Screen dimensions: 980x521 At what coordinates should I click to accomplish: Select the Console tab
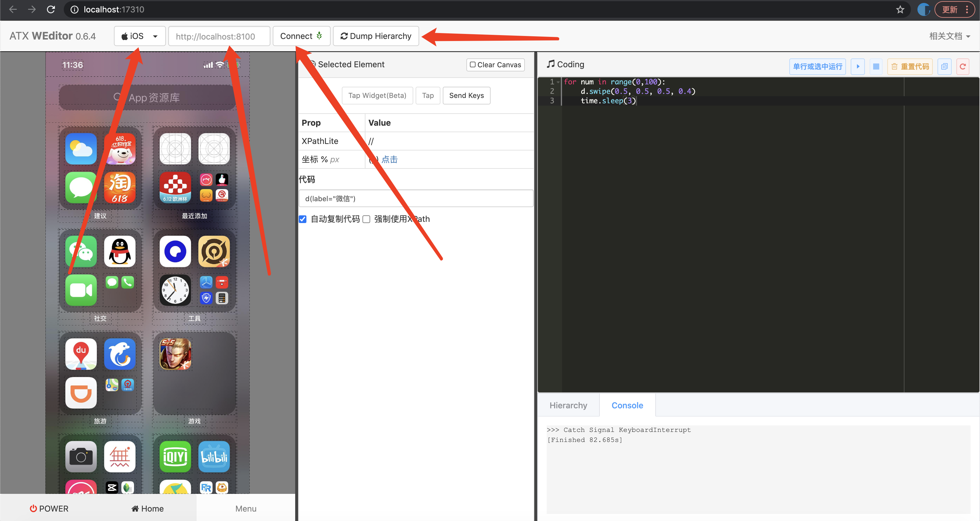click(x=627, y=405)
